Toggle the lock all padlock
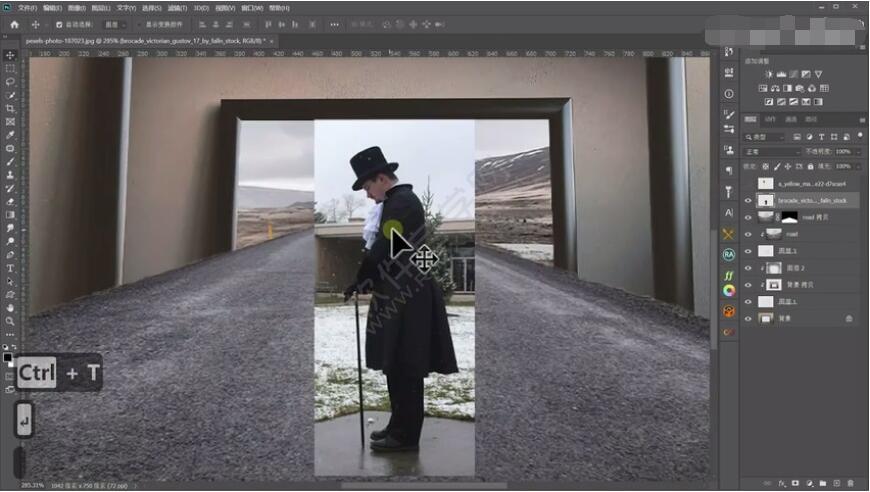870x492 pixels. (x=810, y=166)
